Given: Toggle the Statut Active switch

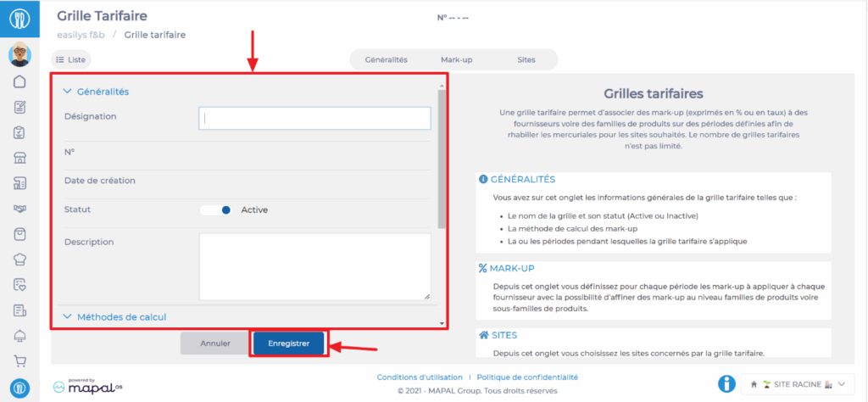Looking at the screenshot, I should tap(217, 210).
